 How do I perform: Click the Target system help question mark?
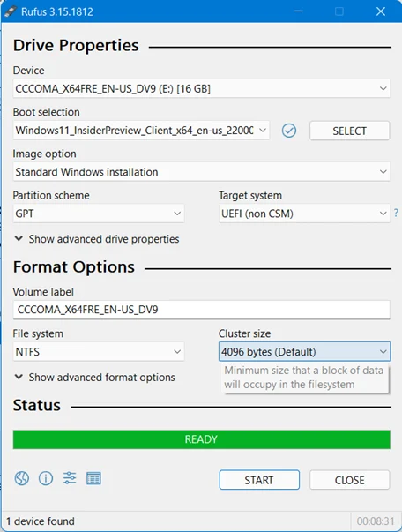coord(396,214)
